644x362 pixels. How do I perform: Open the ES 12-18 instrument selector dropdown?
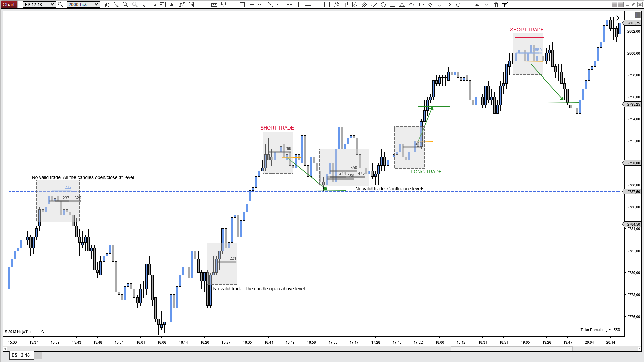[x=39, y=4]
